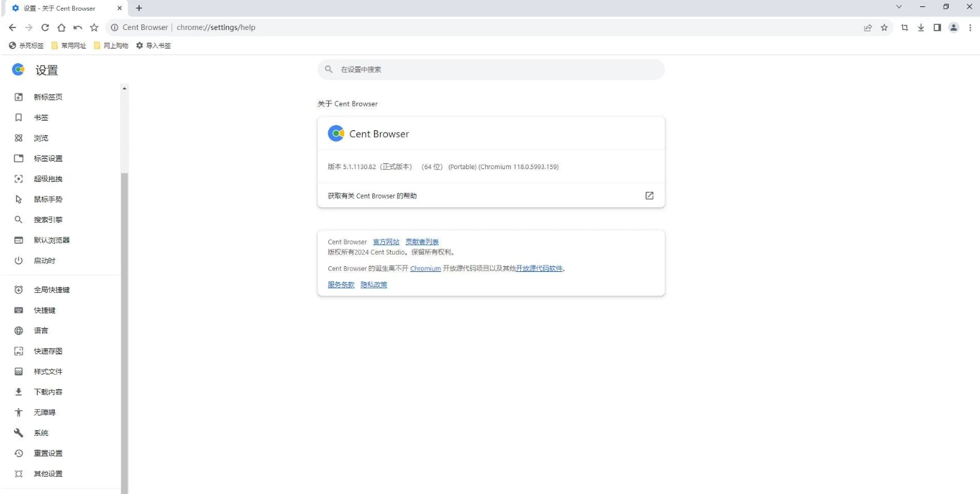
Task: Open the 常用网址 bookmark folder
Action: (x=70, y=45)
